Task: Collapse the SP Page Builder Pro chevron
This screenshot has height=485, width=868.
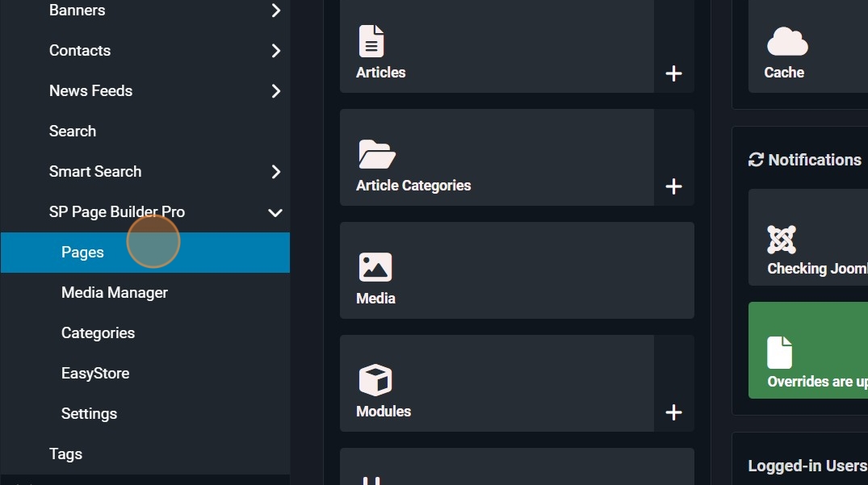Action: click(x=275, y=212)
